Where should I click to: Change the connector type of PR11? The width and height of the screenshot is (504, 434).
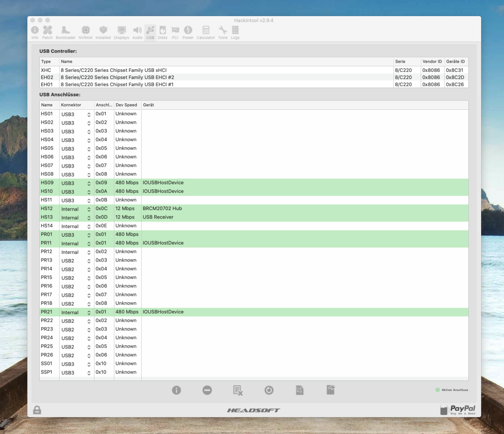coord(76,244)
